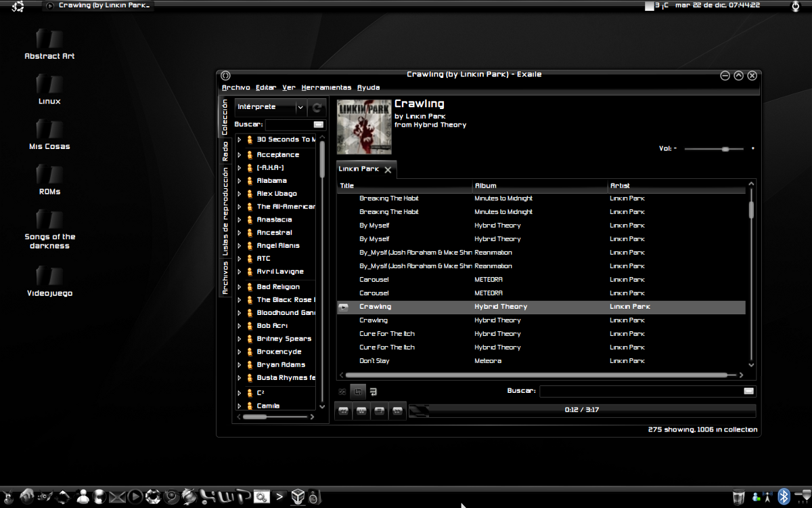
Task: Open the Bluetooth tray icon
Action: pyautogui.click(x=784, y=496)
